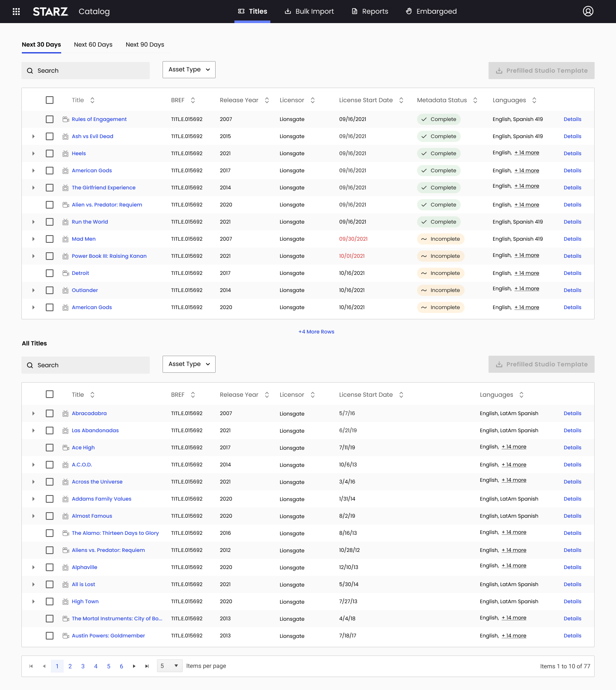Expand the Ash vs Evil Dead row
The width and height of the screenshot is (616, 690).
coord(33,136)
